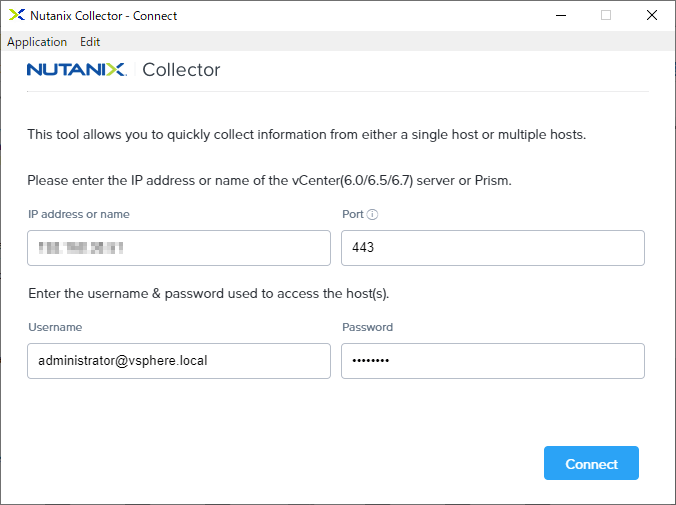Viewport: 676px width, 505px height.
Task: Open the Edit menu
Action: 90,42
